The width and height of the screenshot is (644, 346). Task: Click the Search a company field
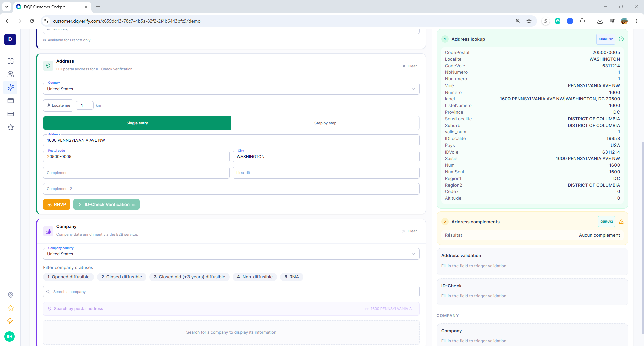tap(231, 292)
